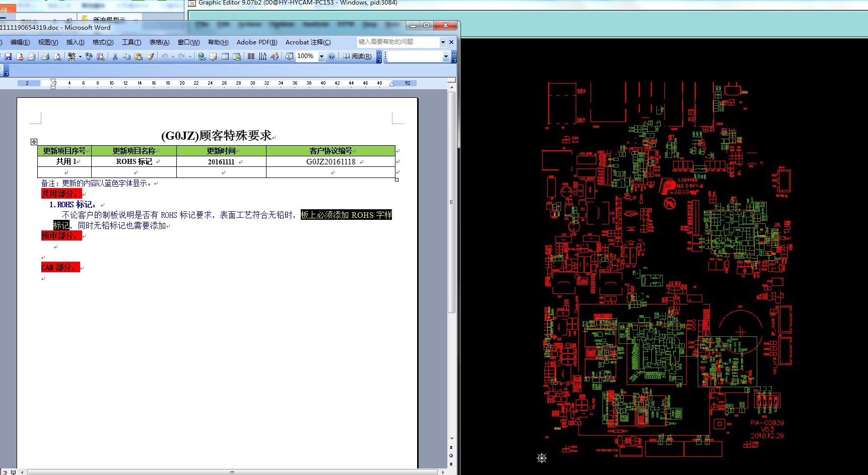Click the Columns layout icon

click(251, 56)
